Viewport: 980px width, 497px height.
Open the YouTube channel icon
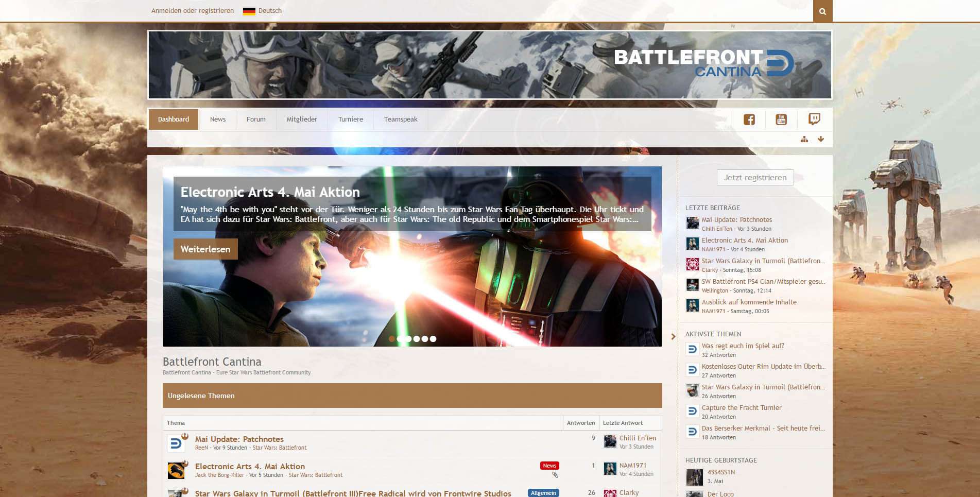coord(781,119)
